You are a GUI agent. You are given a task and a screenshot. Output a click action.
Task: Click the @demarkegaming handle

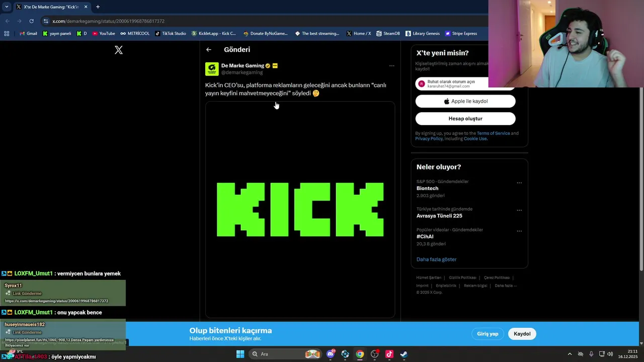point(242,72)
